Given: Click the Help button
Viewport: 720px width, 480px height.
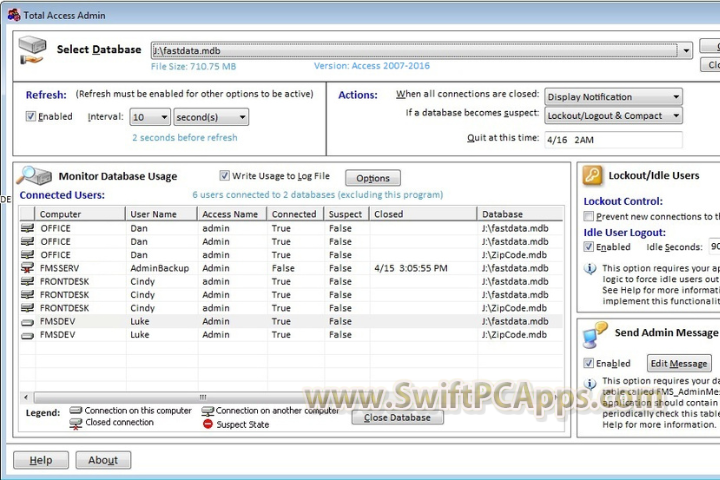Looking at the screenshot, I should 41,460.
